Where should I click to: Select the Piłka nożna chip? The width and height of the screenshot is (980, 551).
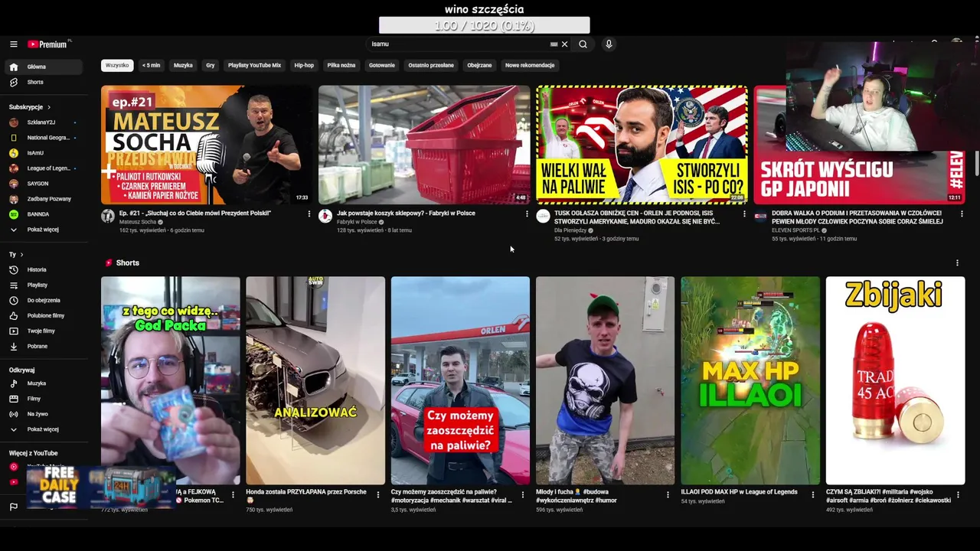(x=341, y=66)
